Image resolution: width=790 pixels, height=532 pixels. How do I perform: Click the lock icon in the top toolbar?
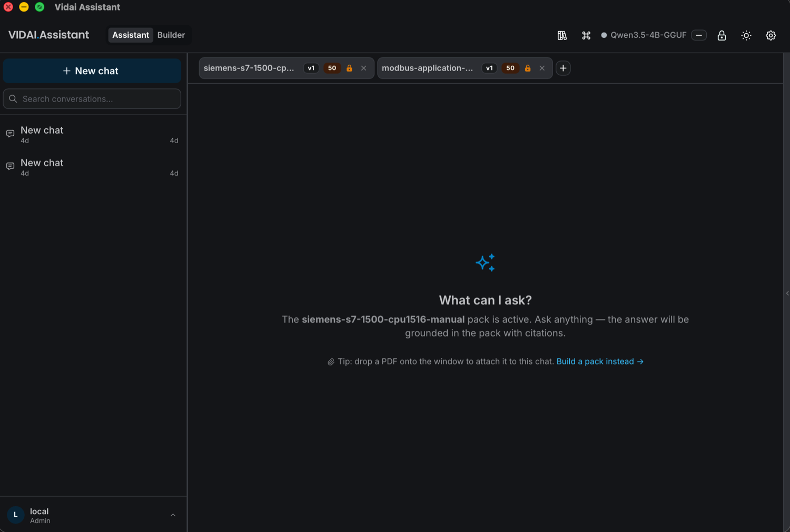pyautogui.click(x=722, y=35)
